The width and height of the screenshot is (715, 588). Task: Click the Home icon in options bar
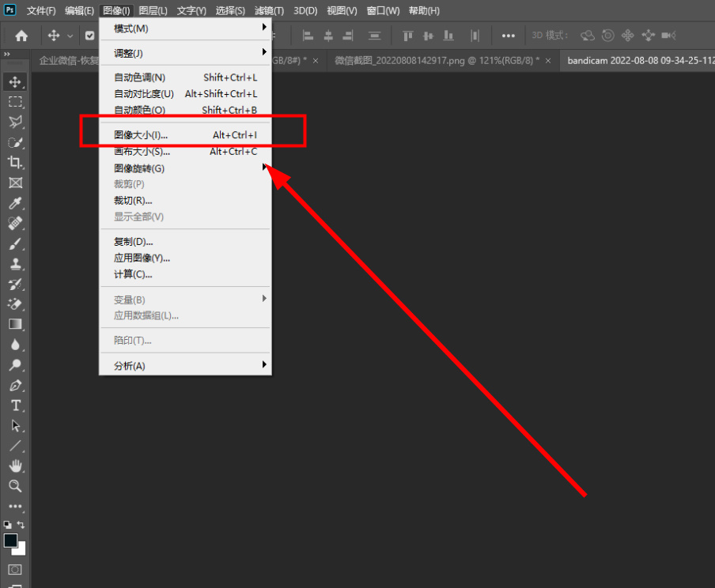[21, 36]
